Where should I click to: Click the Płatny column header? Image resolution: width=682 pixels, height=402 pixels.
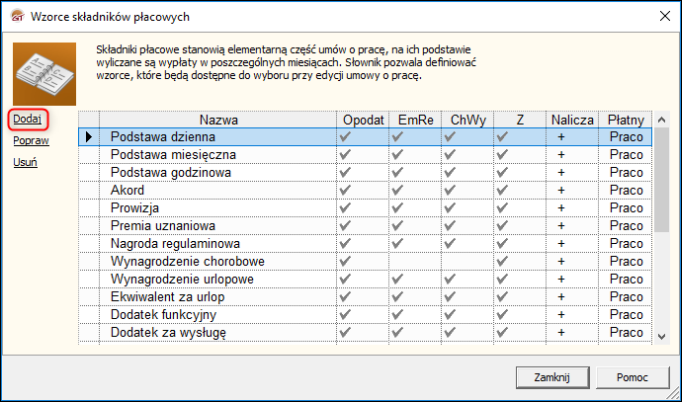click(626, 119)
